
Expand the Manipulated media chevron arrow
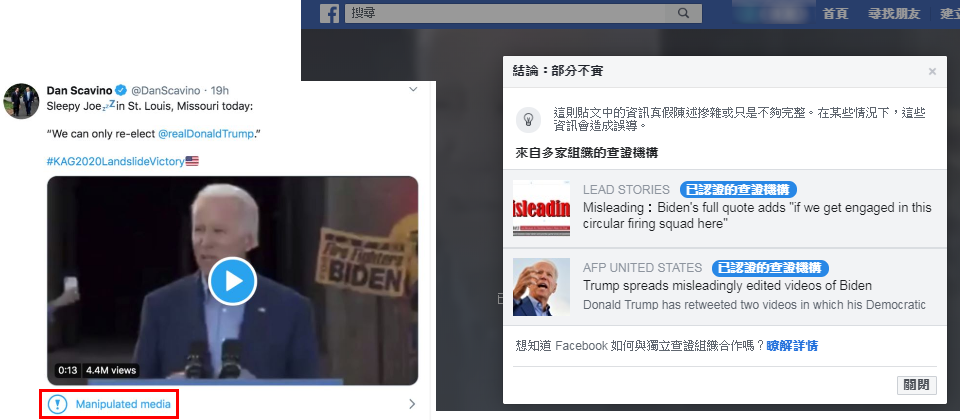coord(412,404)
